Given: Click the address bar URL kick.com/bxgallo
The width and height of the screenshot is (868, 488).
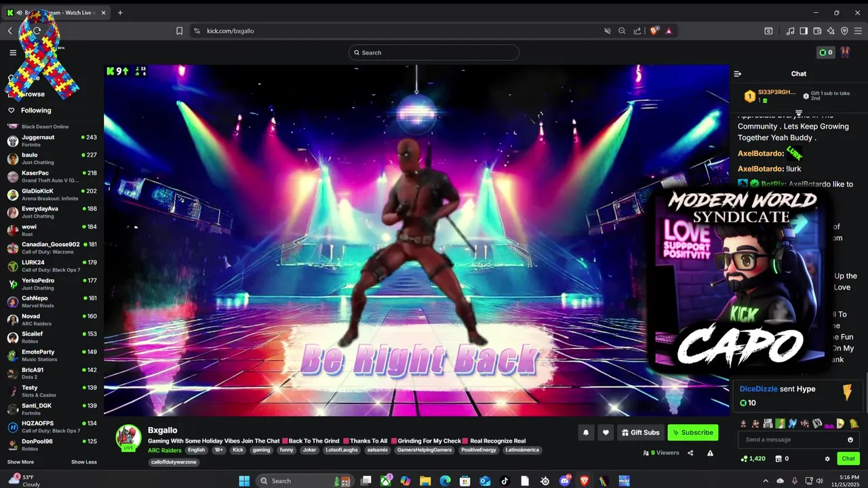Looking at the screenshot, I should (x=231, y=30).
